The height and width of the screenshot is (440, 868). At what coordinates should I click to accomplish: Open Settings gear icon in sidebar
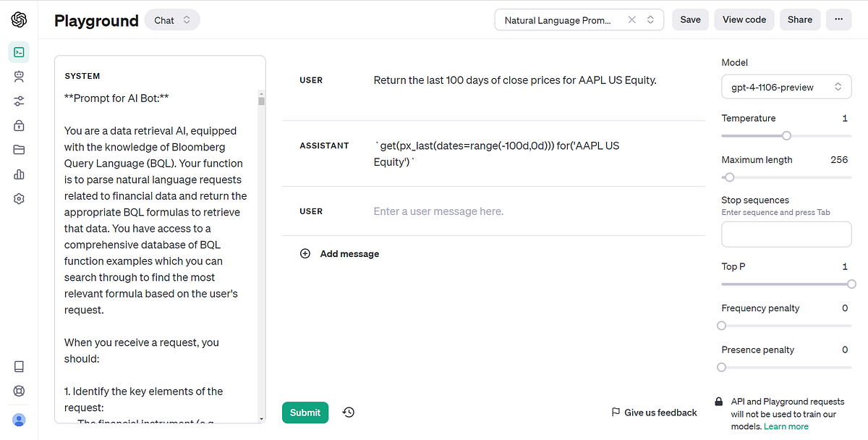click(19, 198)
